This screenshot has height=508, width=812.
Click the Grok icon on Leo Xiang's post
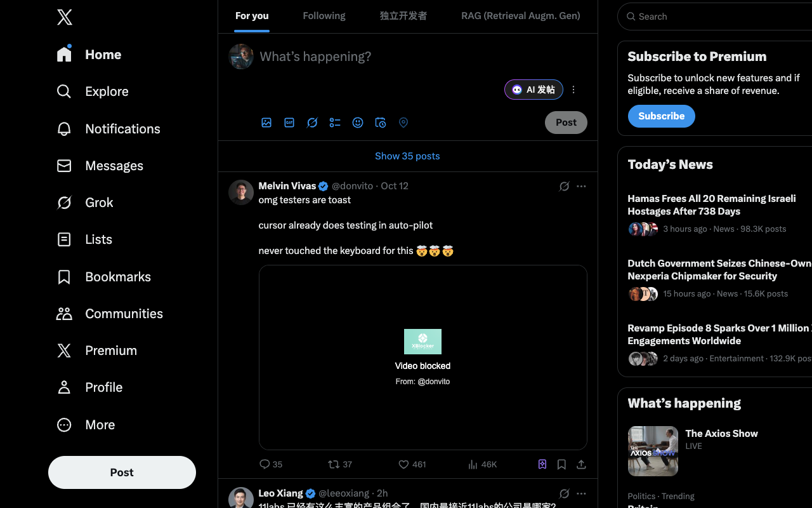pyautogui.click(x=564, y=493)
